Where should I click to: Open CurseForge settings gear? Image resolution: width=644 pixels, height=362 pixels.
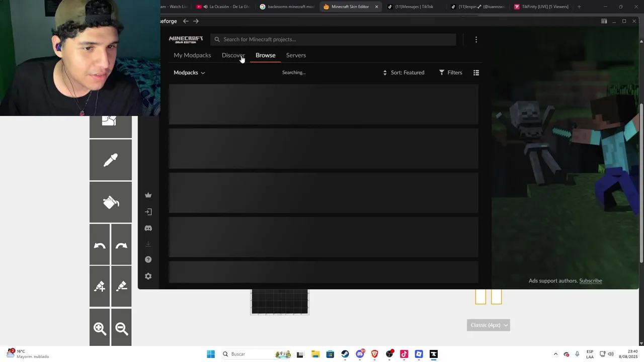tap(148, 276)
